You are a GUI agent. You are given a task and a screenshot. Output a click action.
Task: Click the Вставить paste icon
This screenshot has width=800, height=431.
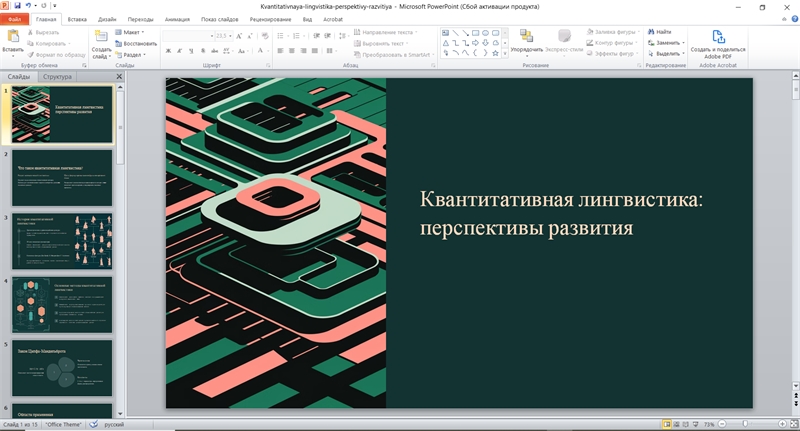click(13, 37)
